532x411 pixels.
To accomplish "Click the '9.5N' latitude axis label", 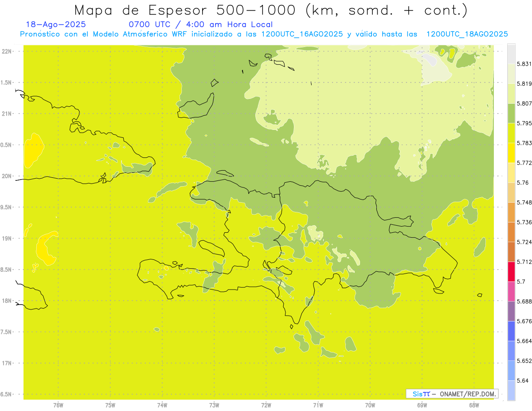I will 7,207.
